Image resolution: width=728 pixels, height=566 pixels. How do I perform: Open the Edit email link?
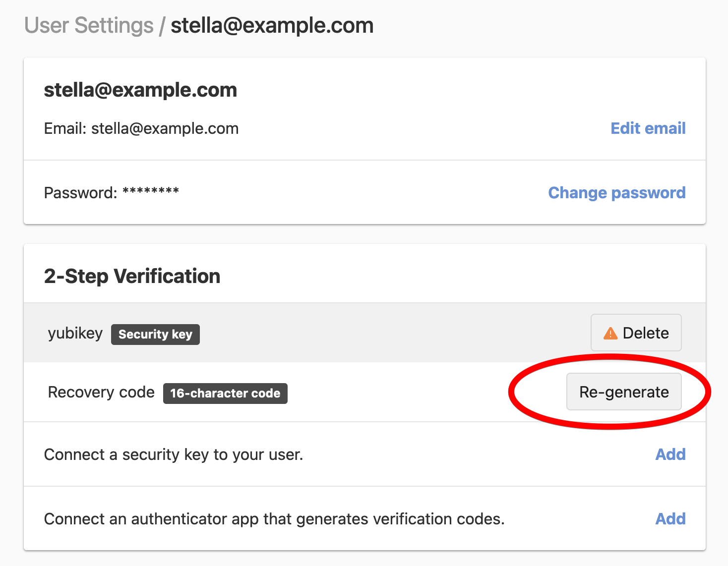click(648, 128)
